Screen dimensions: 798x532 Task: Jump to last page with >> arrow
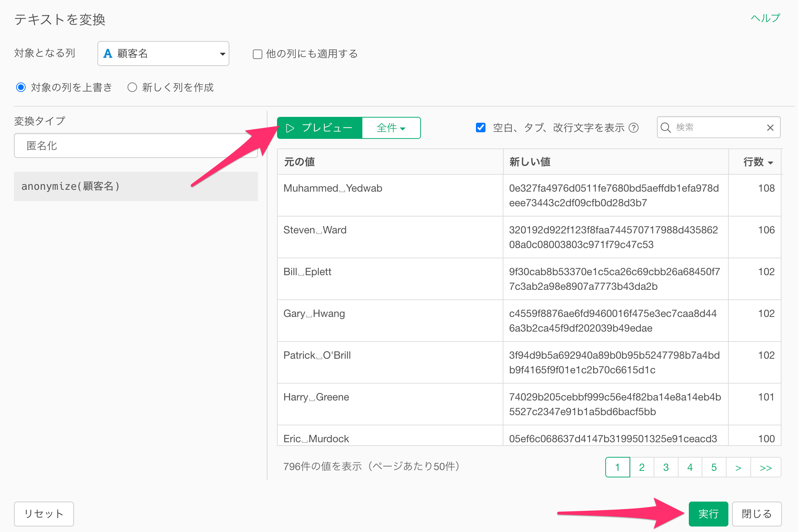click(x=766, y=468)
